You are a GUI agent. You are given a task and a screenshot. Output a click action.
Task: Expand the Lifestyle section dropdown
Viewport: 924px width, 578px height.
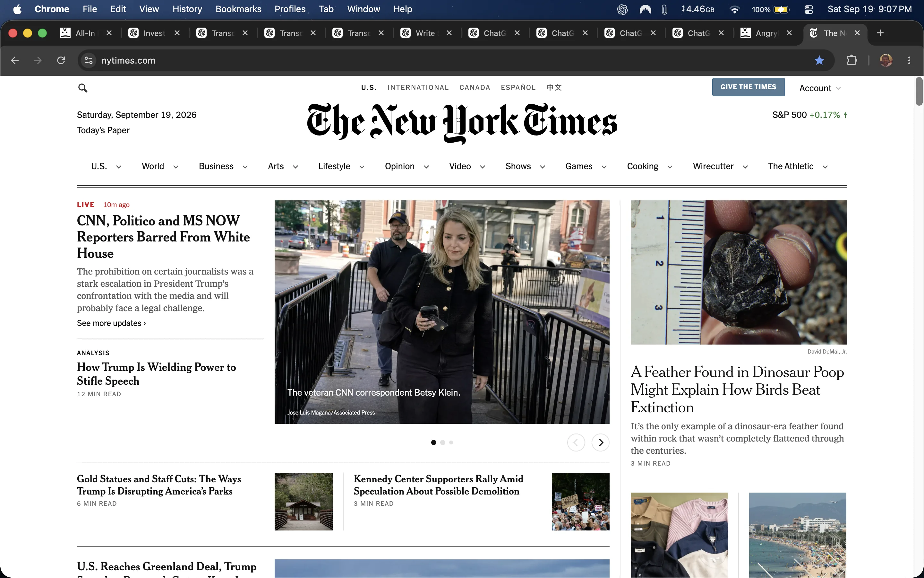pos(362,167)
